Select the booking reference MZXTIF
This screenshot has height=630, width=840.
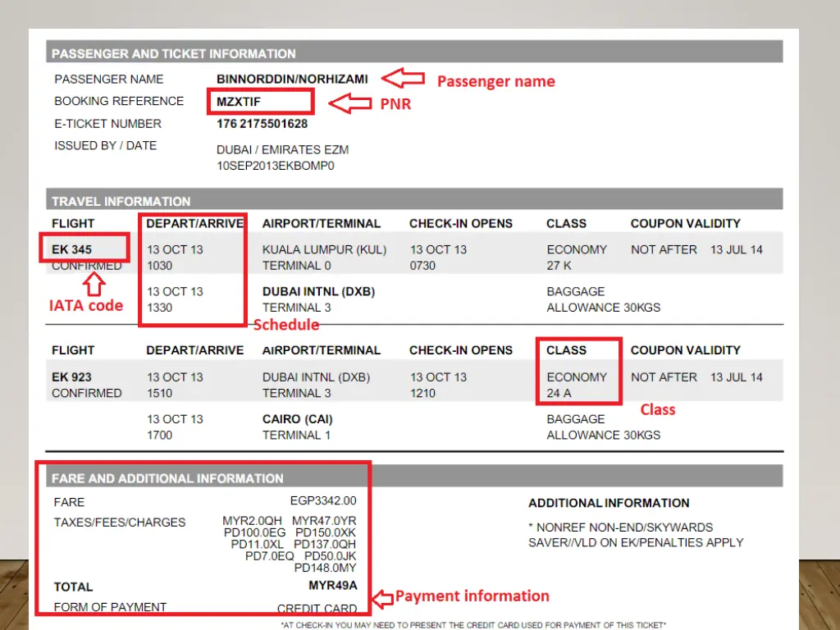(239, 102)
